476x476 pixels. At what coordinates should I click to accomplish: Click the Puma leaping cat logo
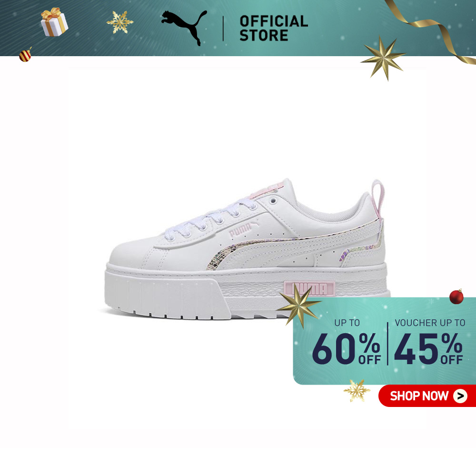coord(184,28)
